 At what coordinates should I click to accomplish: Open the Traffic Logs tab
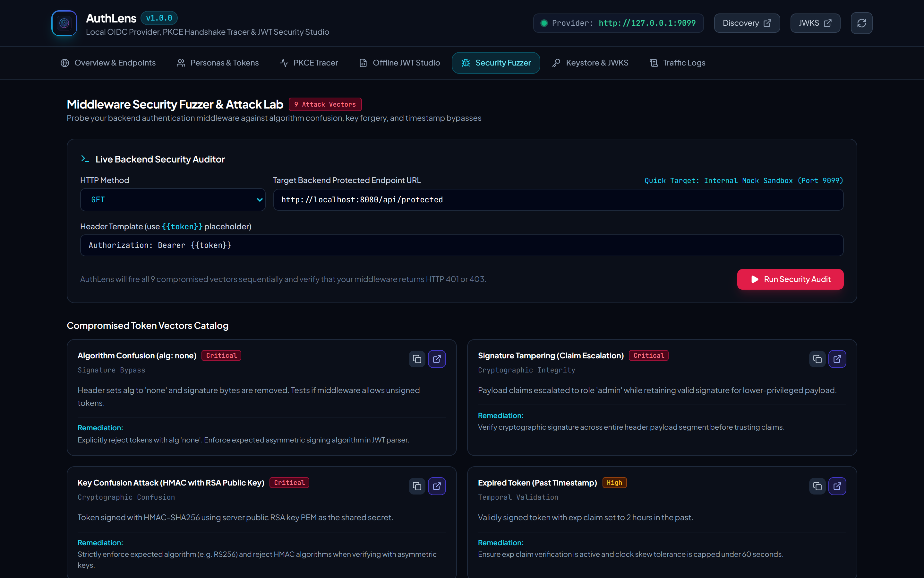677,63
